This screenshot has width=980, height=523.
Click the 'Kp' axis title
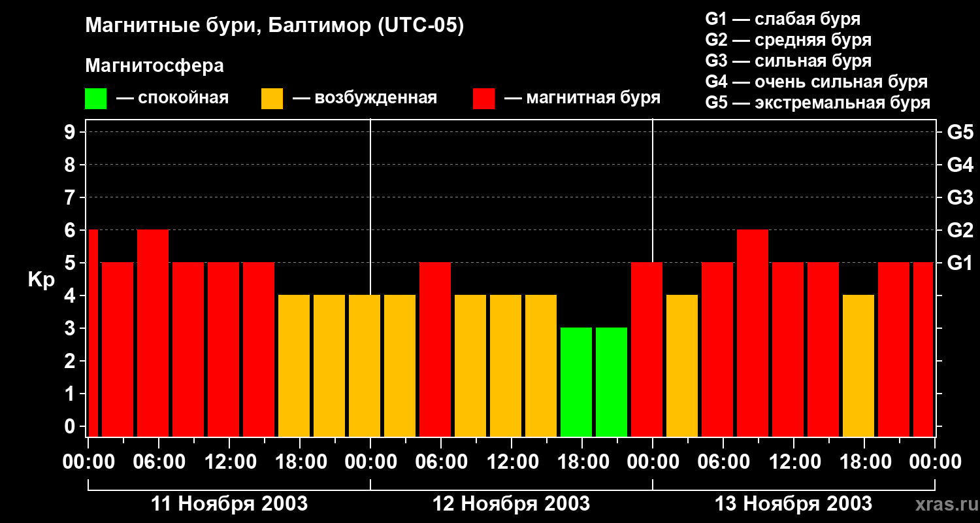pyautogui.click(x=41, y=280)
